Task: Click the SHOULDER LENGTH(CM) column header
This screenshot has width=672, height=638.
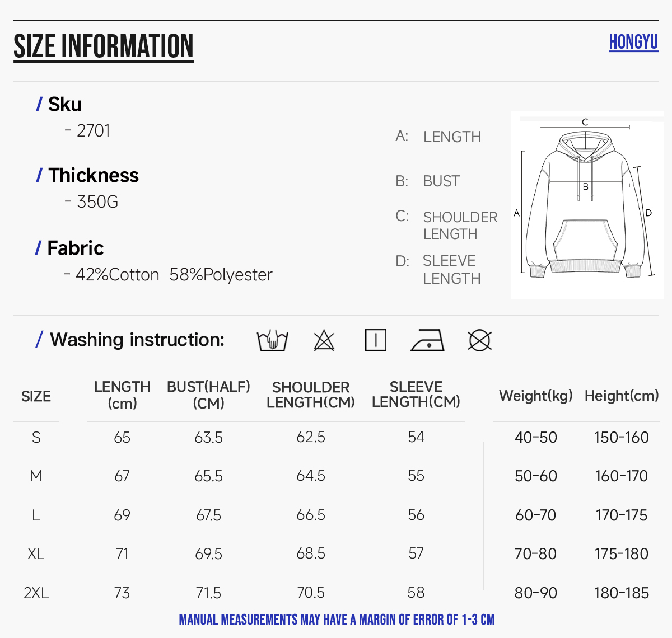Action: pyautogui.click(x=311, y=395)
